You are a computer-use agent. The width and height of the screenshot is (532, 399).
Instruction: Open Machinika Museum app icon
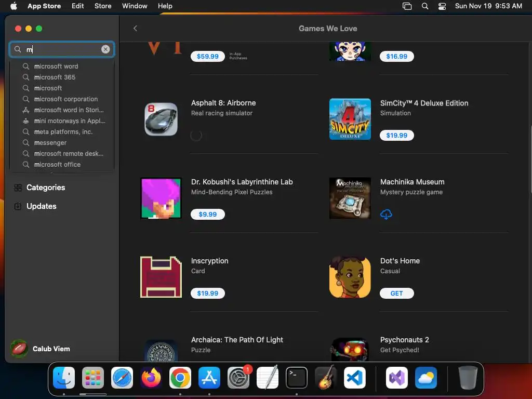(x=350, y=198)
